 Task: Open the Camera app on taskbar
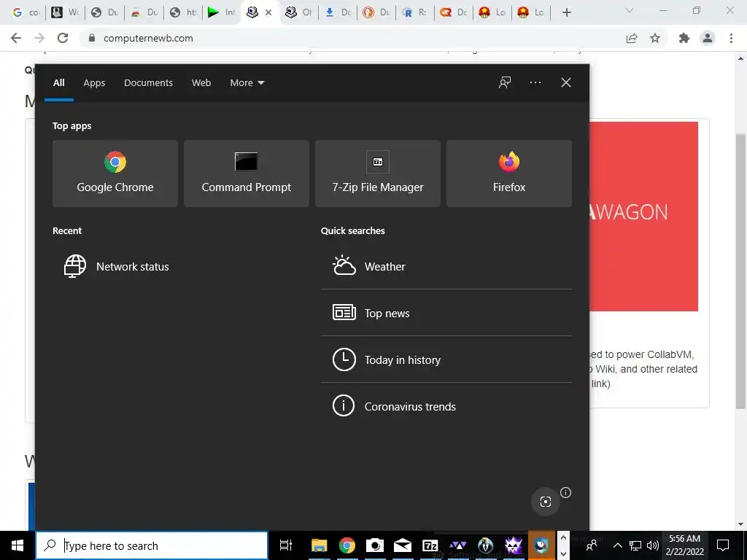tap(374, 545)
